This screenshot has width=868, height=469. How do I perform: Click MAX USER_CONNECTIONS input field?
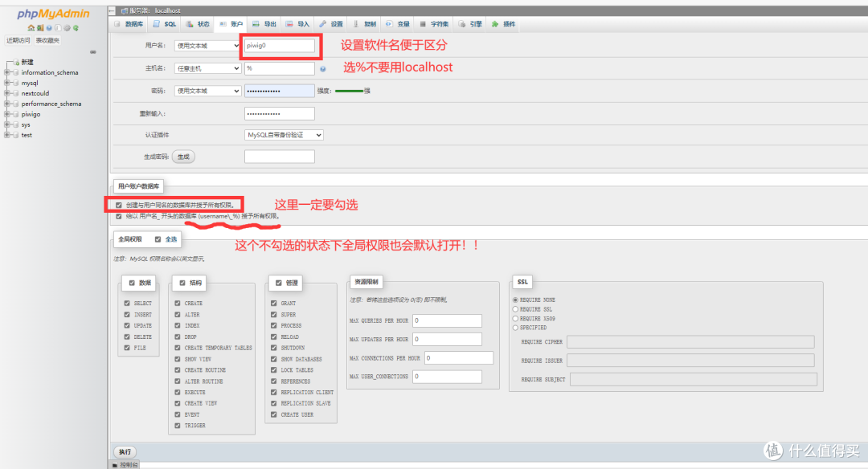(448, 377)
